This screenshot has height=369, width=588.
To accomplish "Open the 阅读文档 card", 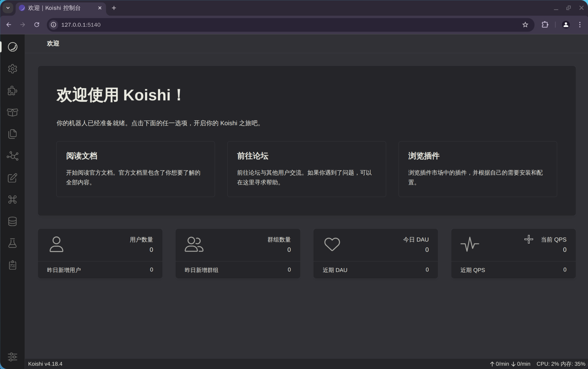I will click(x=135, y=169).
